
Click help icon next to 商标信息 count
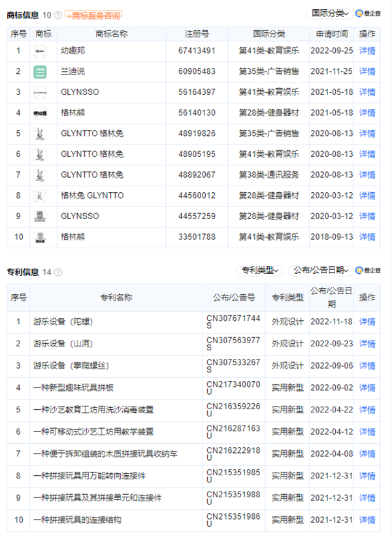59,14
